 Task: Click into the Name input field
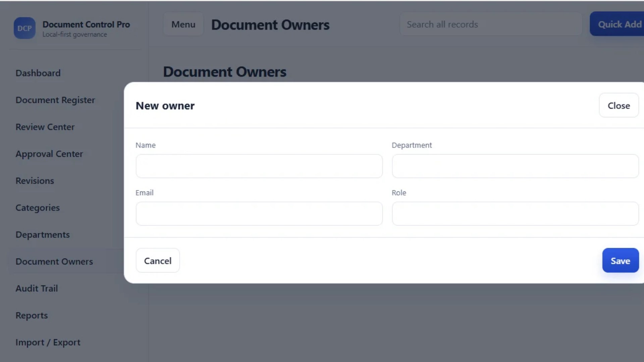coord(259,166)
